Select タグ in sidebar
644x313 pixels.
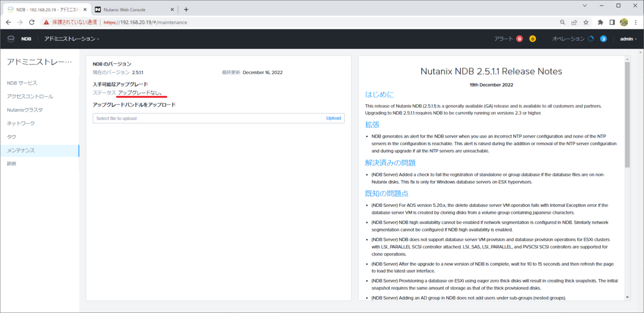pos(11,137)
